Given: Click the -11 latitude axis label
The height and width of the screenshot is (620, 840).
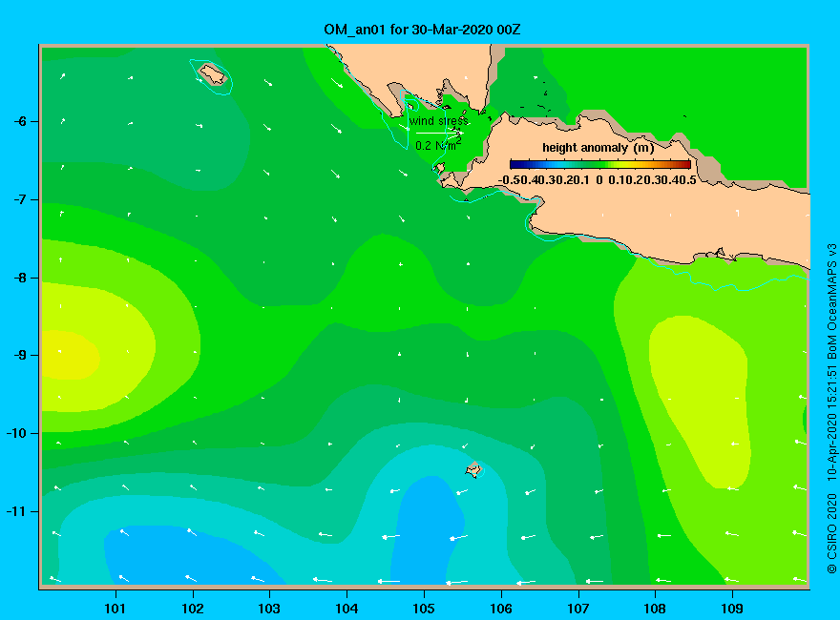Looking at the screenshot, I should point(16,511).
